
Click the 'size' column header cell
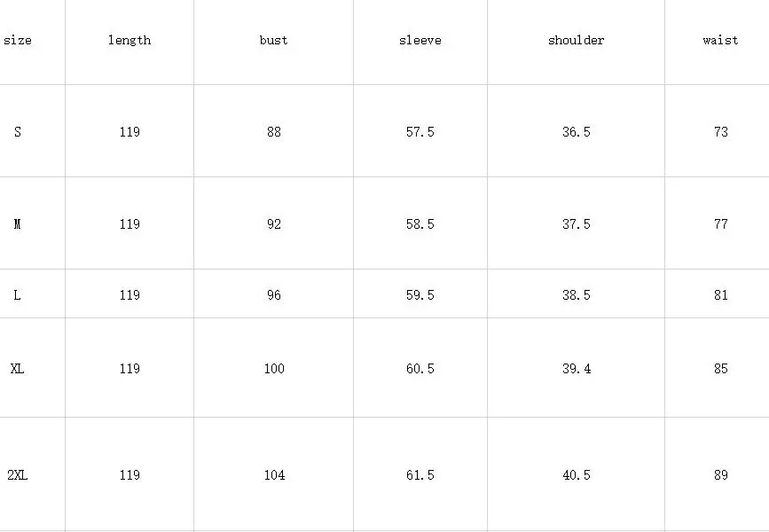(32, 43)
